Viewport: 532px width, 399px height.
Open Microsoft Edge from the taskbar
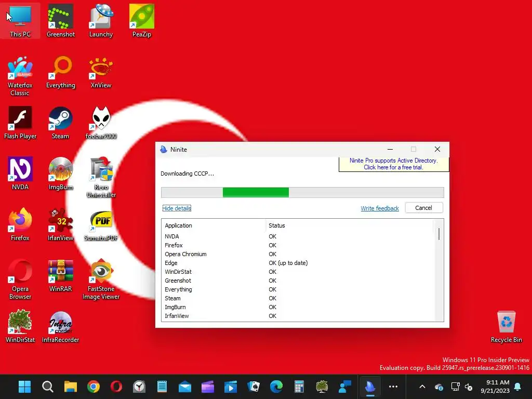coord(276,387)
